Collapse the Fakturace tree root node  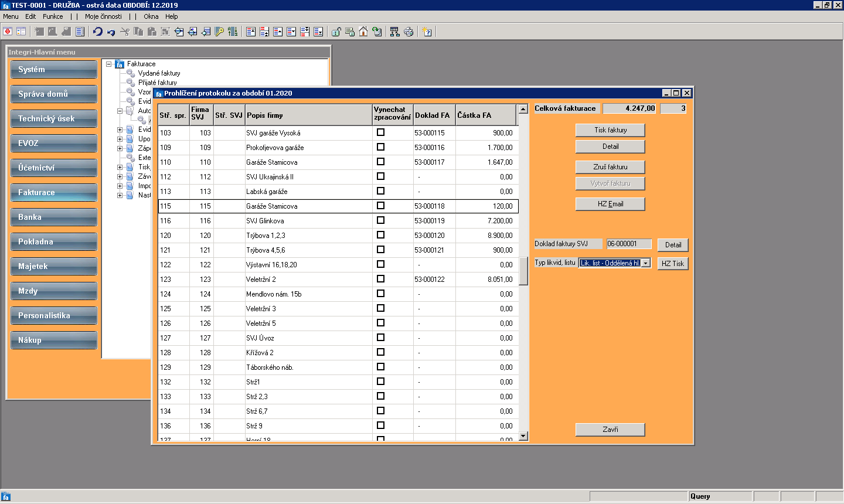pos(109,64)
